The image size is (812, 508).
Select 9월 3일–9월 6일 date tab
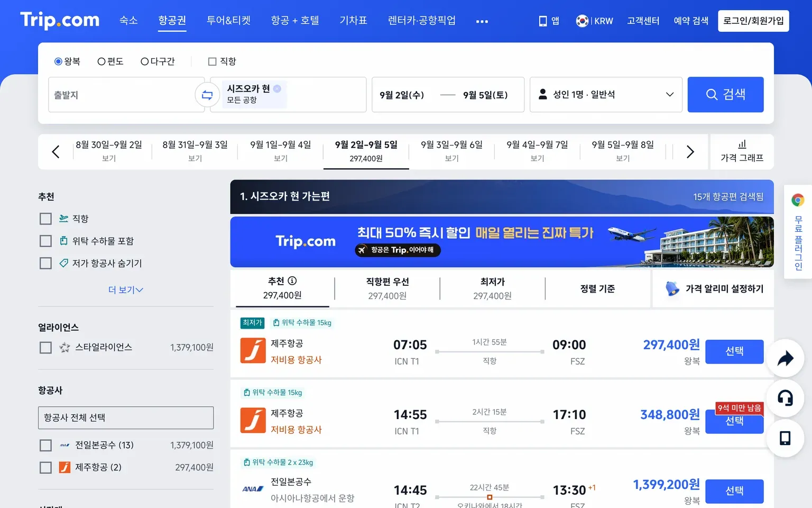coord(451,151)
